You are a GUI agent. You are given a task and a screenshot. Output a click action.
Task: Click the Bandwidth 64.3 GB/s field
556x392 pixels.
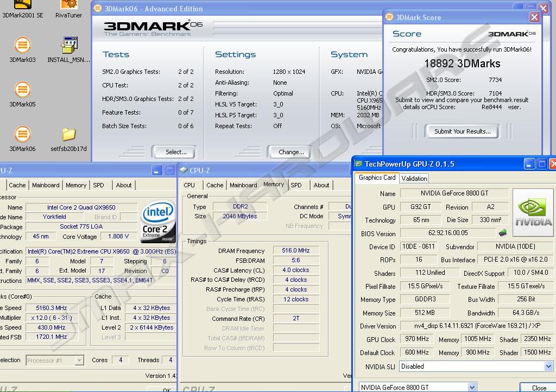(526, 313)
